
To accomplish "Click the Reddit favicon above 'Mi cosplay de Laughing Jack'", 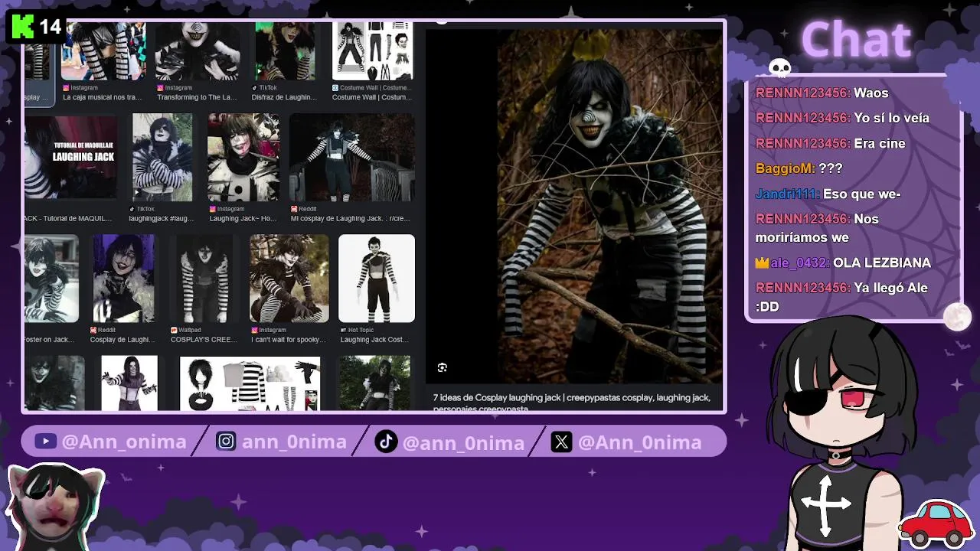I will pos(294,209).
